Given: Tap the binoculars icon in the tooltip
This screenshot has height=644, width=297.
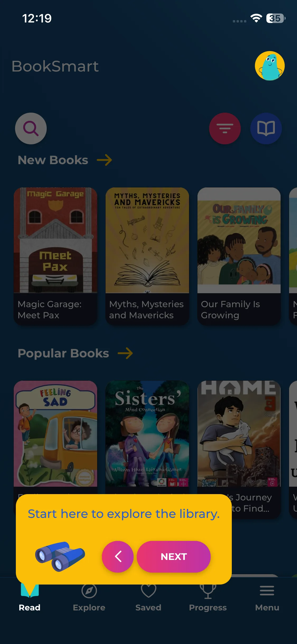Looking at the screenshot, I should click(x=60, y=556).
